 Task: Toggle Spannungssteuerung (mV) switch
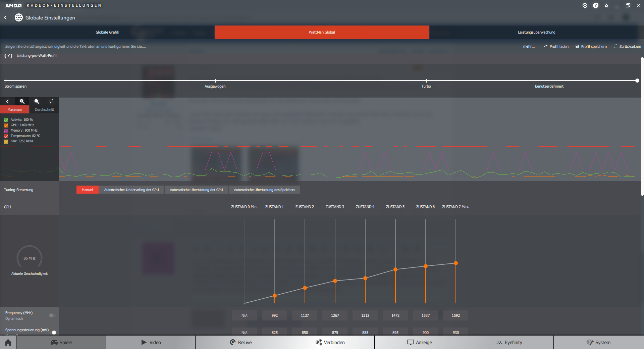tap(53, 332)
